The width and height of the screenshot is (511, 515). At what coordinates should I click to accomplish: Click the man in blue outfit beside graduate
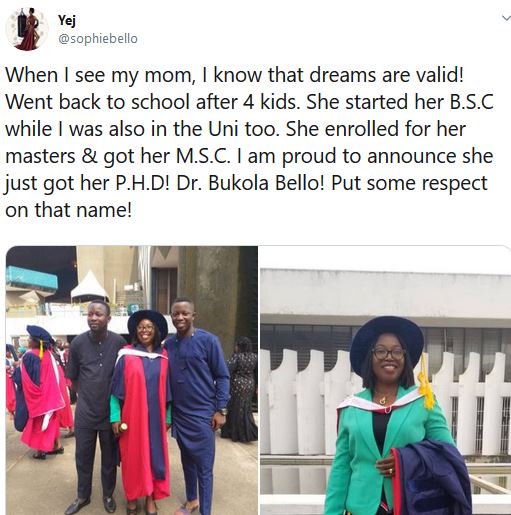(x=197, y=405)
